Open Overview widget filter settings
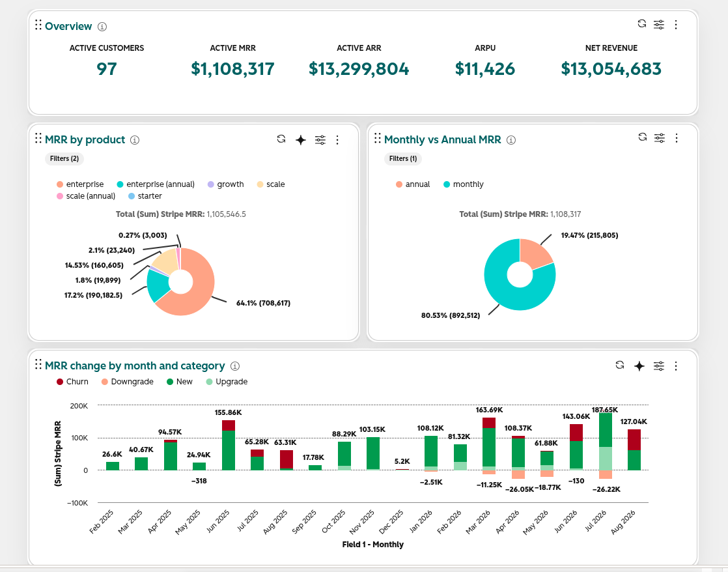Viewport: 728px width, 572px height. coord(659,25)
